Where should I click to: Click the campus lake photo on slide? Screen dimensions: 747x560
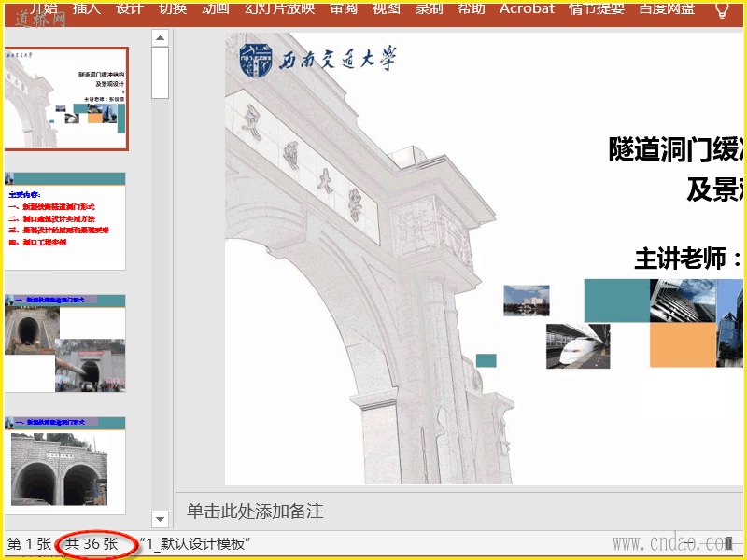[x=527, y=301]
